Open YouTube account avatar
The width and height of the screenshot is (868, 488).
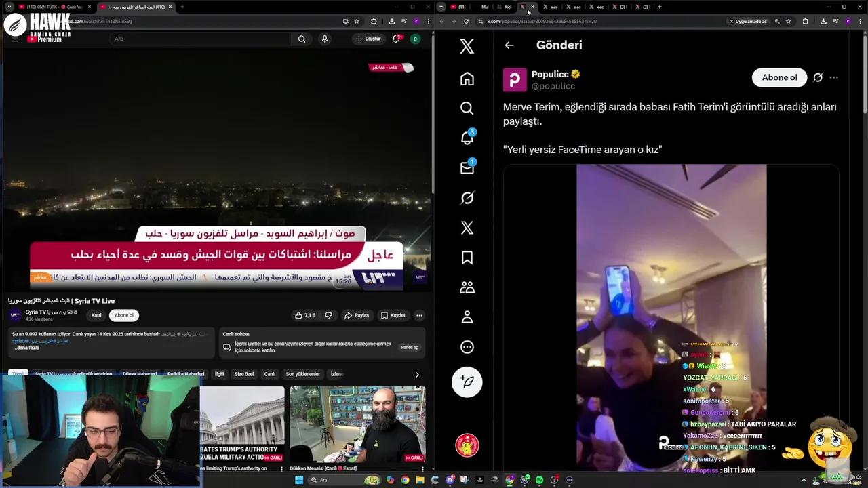pyautogui.click(x=415, y=39)
